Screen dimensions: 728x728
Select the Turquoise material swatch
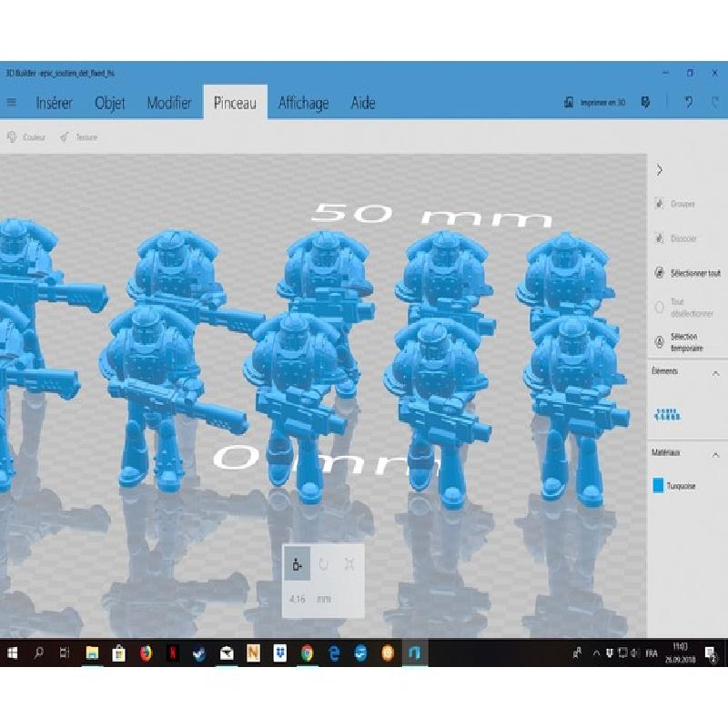[658, 486]
